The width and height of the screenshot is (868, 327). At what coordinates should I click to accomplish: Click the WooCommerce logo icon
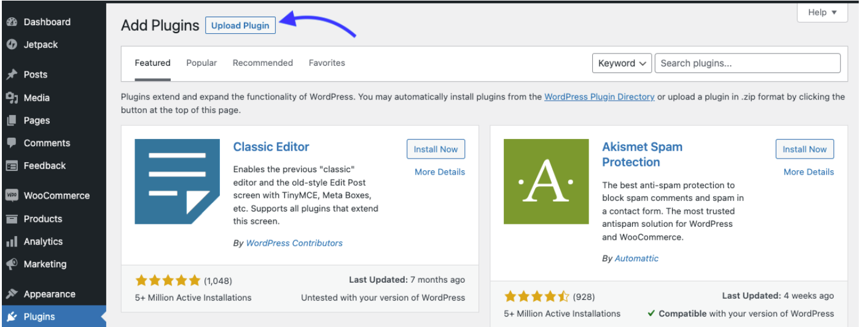click(x=12, y=195)
